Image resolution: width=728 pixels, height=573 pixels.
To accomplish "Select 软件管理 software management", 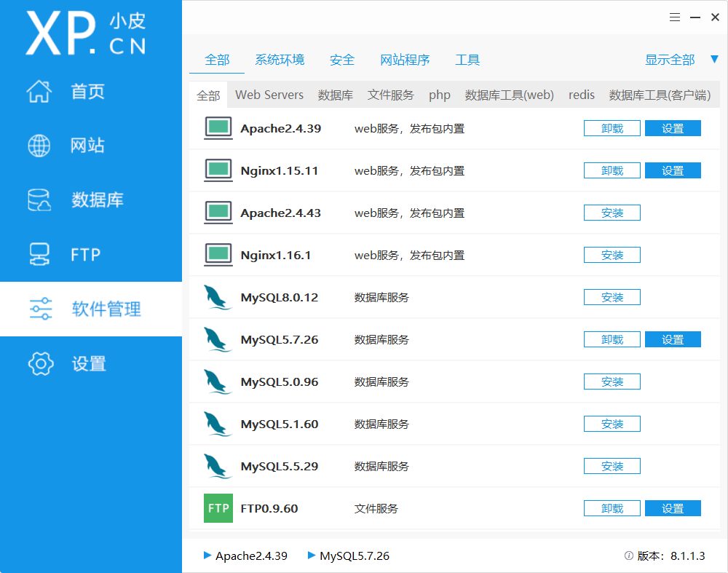I will (x=91, y=309).
